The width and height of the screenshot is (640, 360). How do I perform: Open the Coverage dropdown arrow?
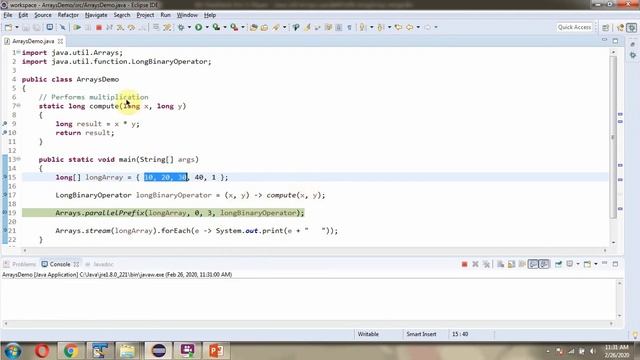pyautogui.click(x=225, y=27)
